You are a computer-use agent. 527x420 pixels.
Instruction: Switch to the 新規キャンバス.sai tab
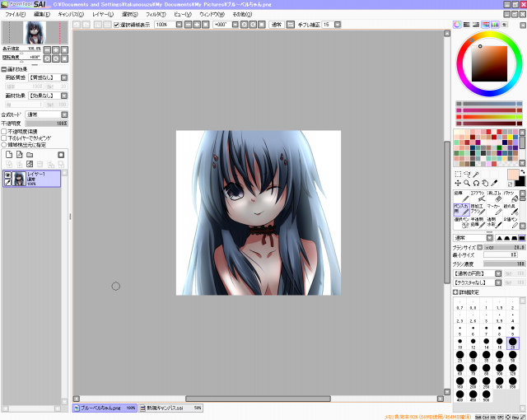point(170,408)
